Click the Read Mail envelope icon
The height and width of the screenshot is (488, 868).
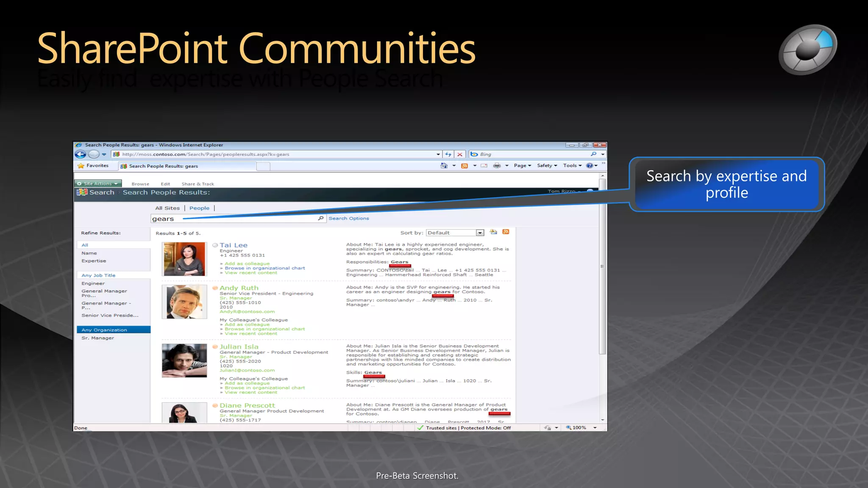(x=484, y=166)
